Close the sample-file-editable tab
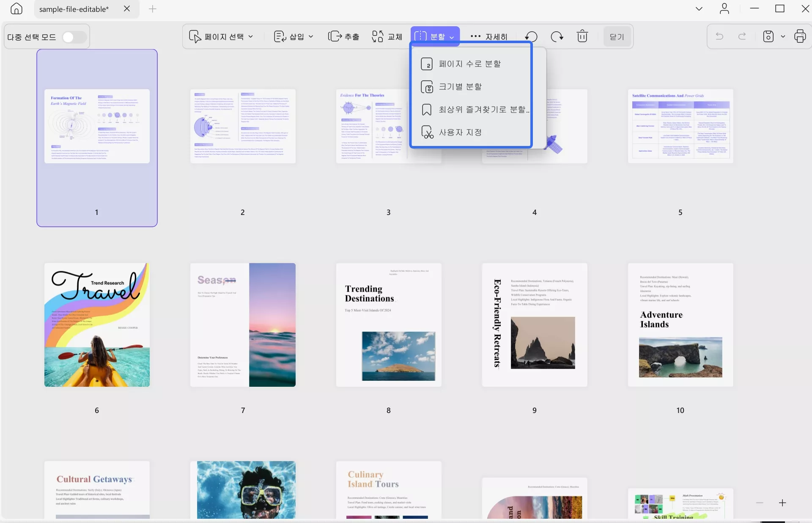The height and width of the screenshot is (523, 812). 127,8
